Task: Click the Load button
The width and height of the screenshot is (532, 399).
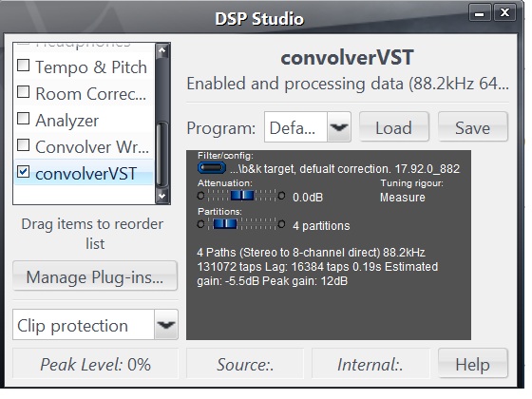Action: 394,127
